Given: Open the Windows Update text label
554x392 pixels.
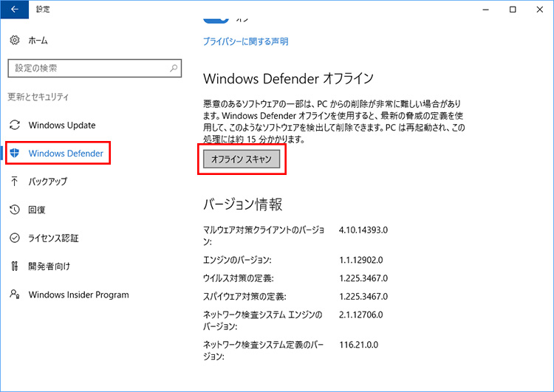Looking at the screenshot, I should tap(62, 125).
